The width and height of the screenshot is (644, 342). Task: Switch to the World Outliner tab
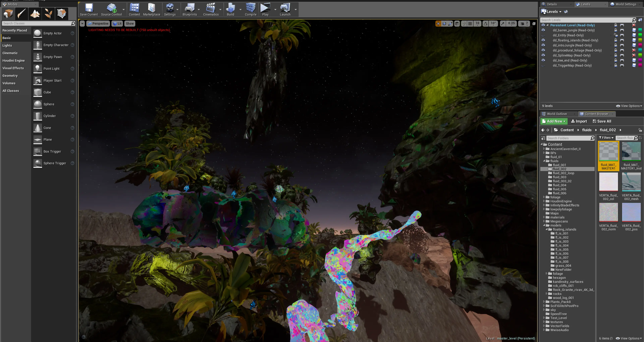click(557, 114)
